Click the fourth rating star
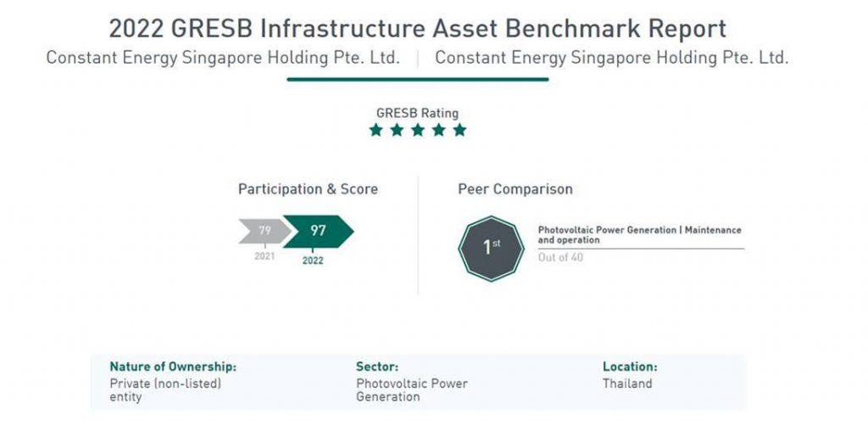This screenshot has height=437, width=868. [x=439, y=130]
